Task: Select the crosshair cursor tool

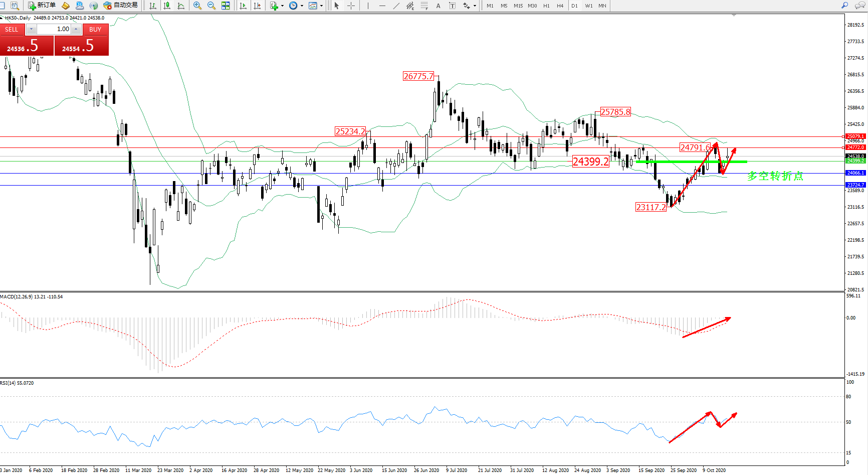Action: click(x=351, y=6)
